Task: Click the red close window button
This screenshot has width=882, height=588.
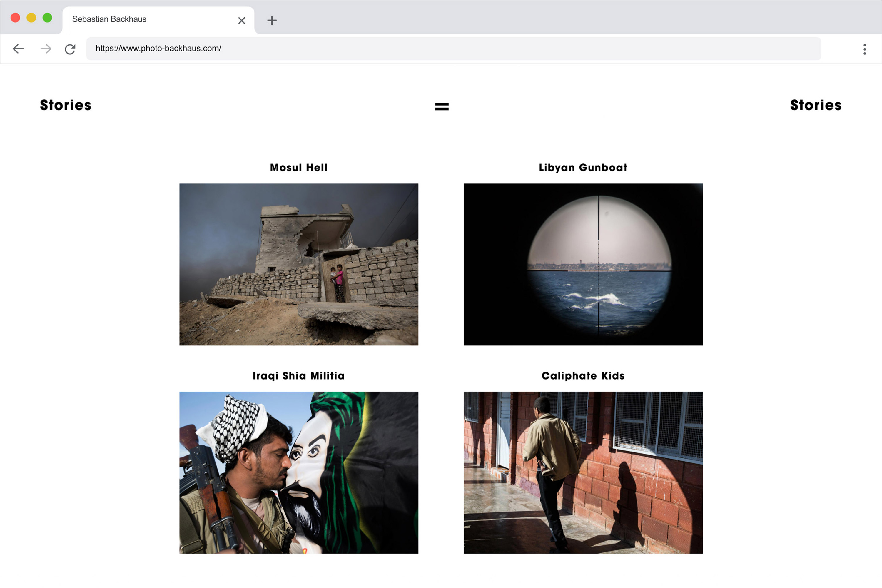Action: click(15, 18)
